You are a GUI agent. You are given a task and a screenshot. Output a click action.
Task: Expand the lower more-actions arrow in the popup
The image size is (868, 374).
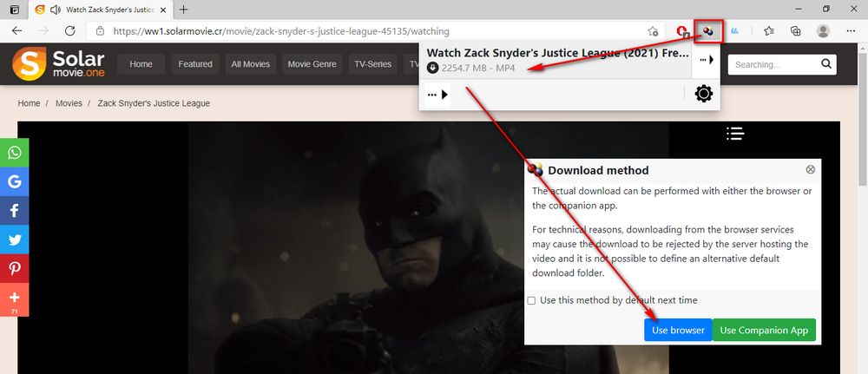coord(437,95)
